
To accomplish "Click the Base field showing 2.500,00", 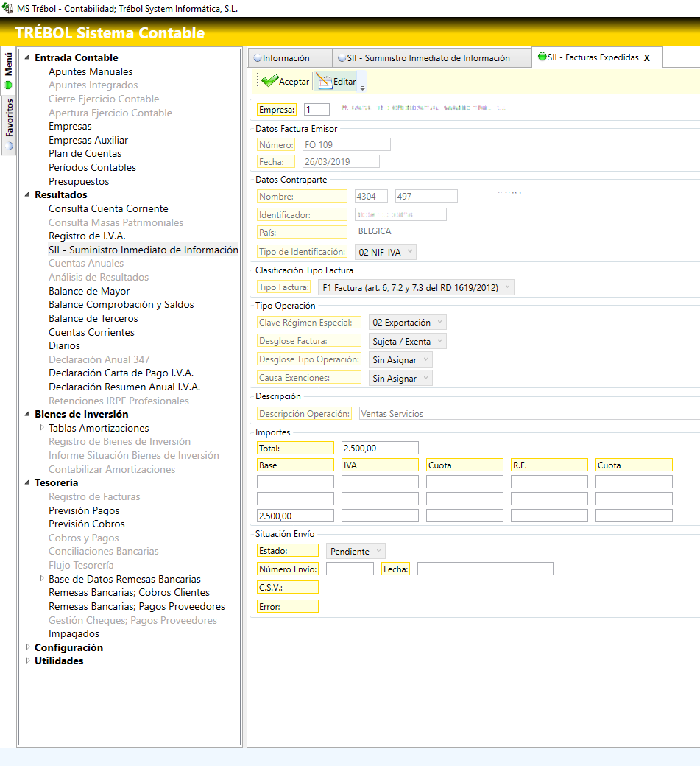I will [295, 516].
